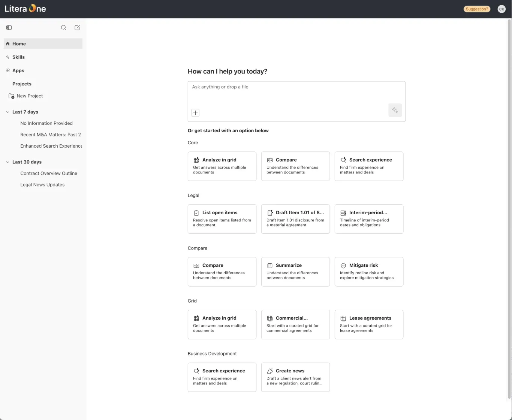Screen dimensions: 512x420
Task: Open the Mitigate risk card
Action: (369, 272)
